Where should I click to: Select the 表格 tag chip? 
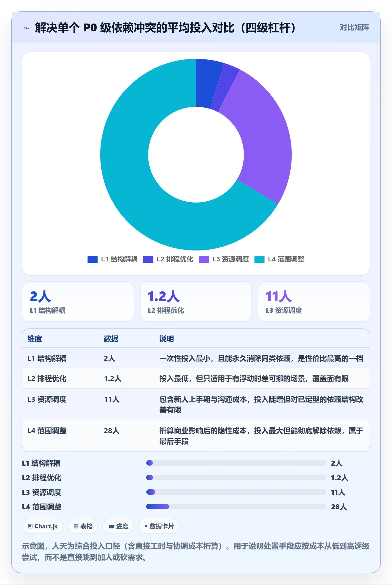[83, 526]
